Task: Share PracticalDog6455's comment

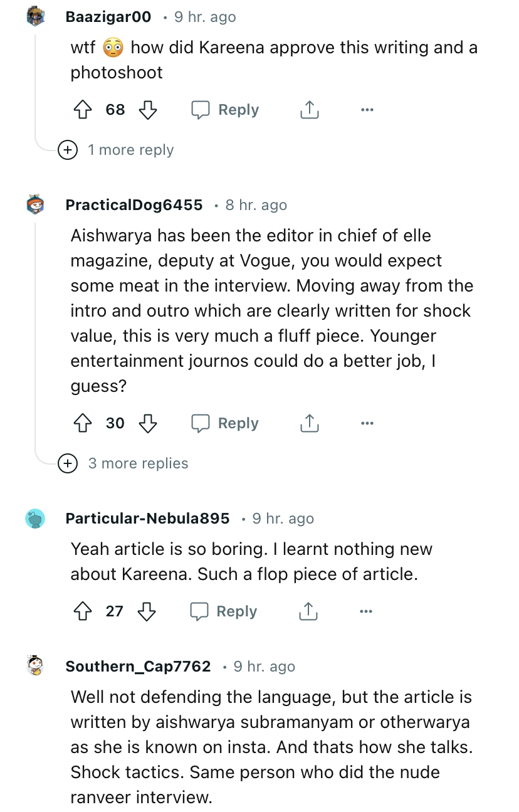Action: click(x=309, y=424)
